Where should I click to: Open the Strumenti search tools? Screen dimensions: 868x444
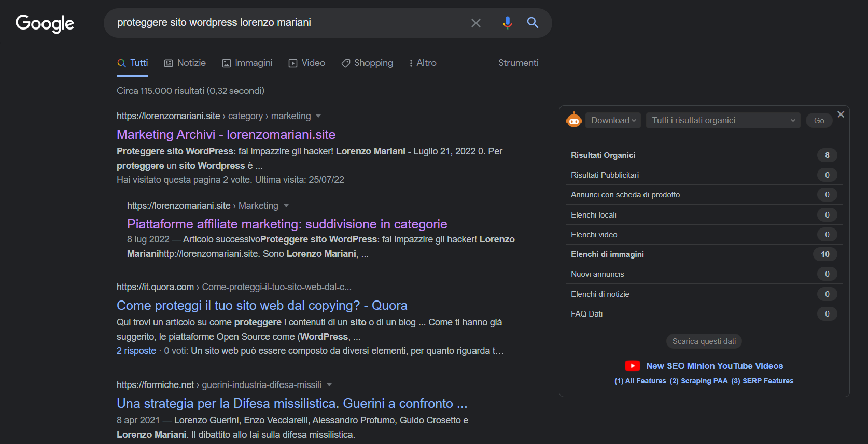click(x=519, y=63)
